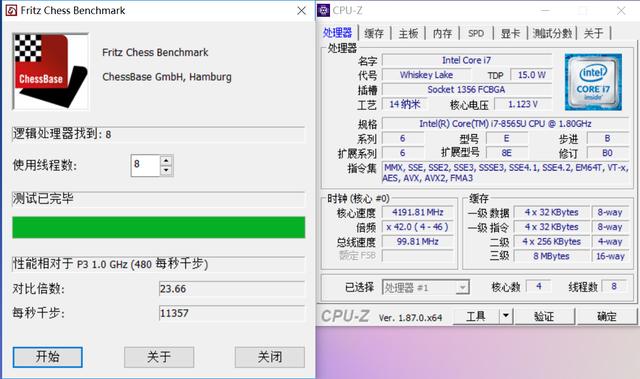Open the SPD tab in CPU-Z
The width and height of the screenshot is (640, 379).
476,33
